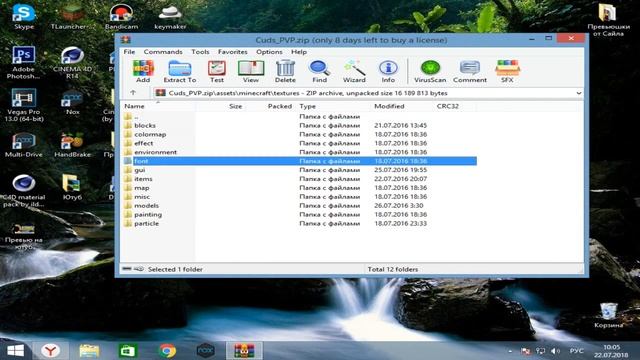
Task: Open the HandBrake desktop shortcut
Action: (72, 145)
